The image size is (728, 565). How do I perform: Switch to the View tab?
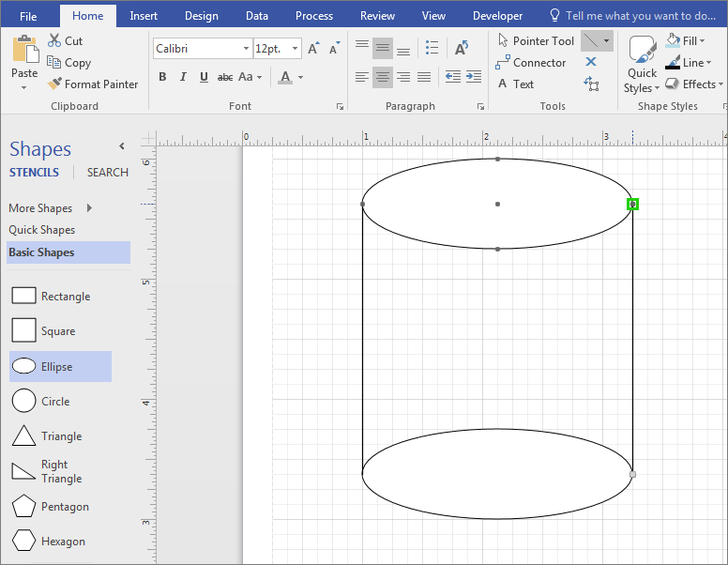(x=433, y=16)
